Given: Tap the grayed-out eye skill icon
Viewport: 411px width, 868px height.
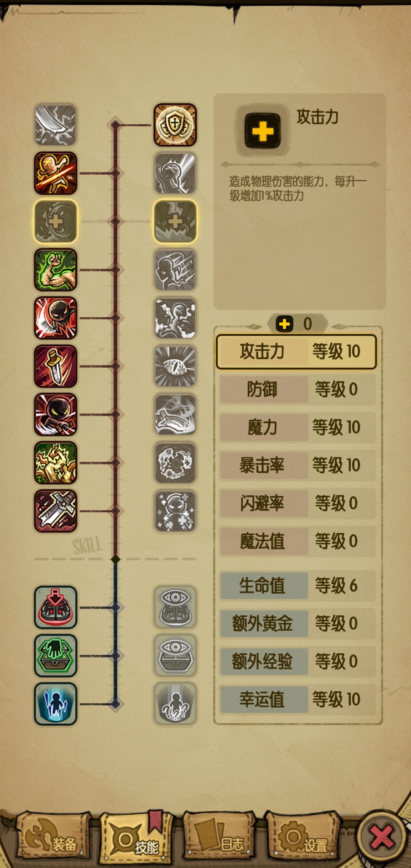Looking at the screenshot, I should 175,366.
